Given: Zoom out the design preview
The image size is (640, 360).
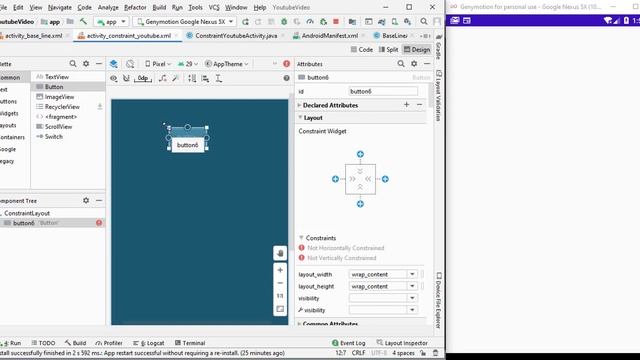Looking at the screenshot, I should point(280,283).
